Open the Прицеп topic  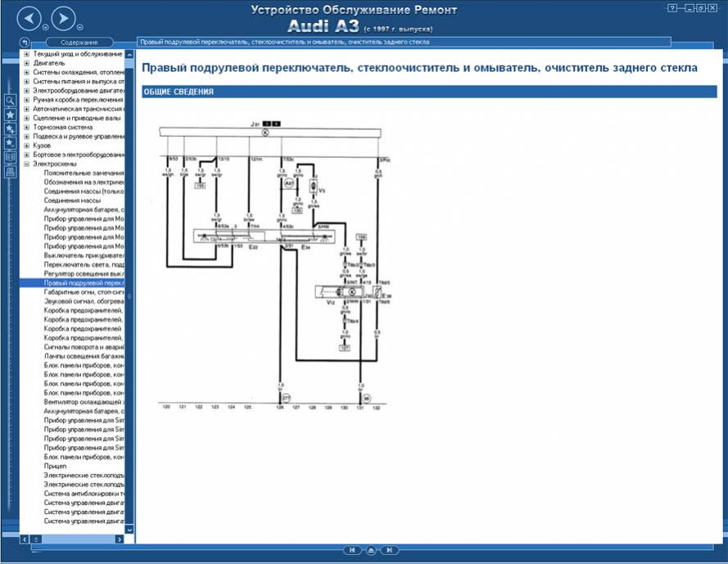coord(55,466)
